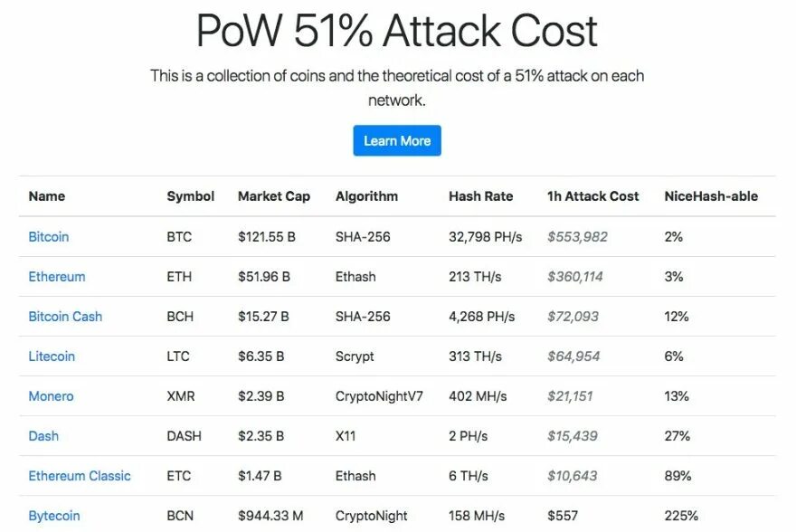Open the Dash coin link

[x=43, y=436]
